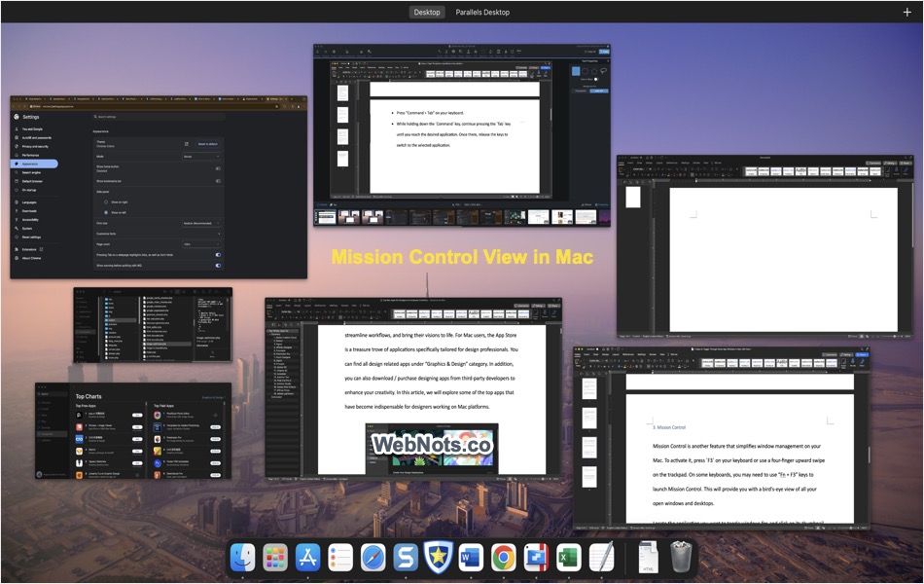Viewport: 924px width, 584px height.
Task: Open Search engine in Chrome Settings sidebar
Action: tap(34, 172)
